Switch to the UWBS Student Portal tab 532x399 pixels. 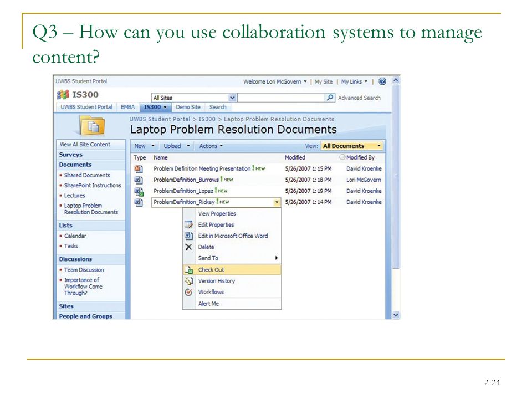coord(86,107)
